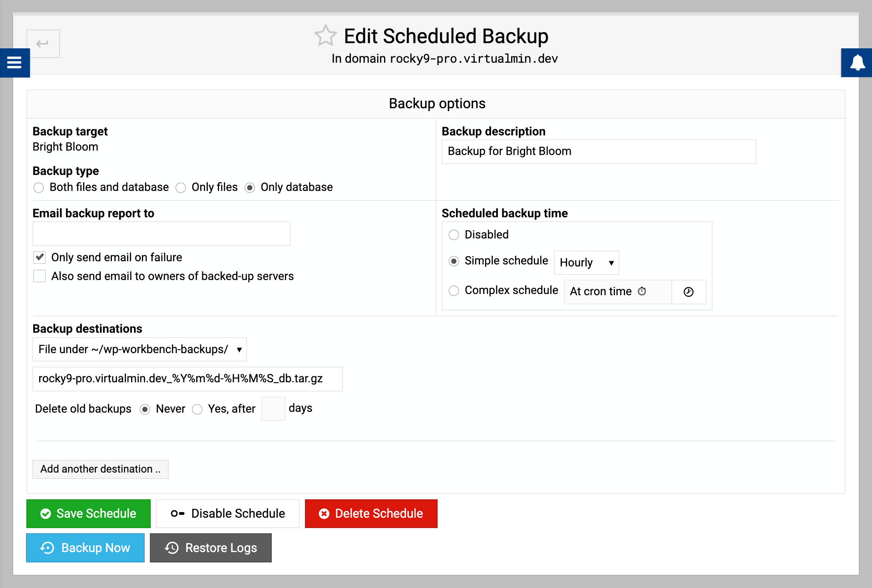Click Disable Schedule button
Screen dimensions: 872x588
tap(227, 513)
